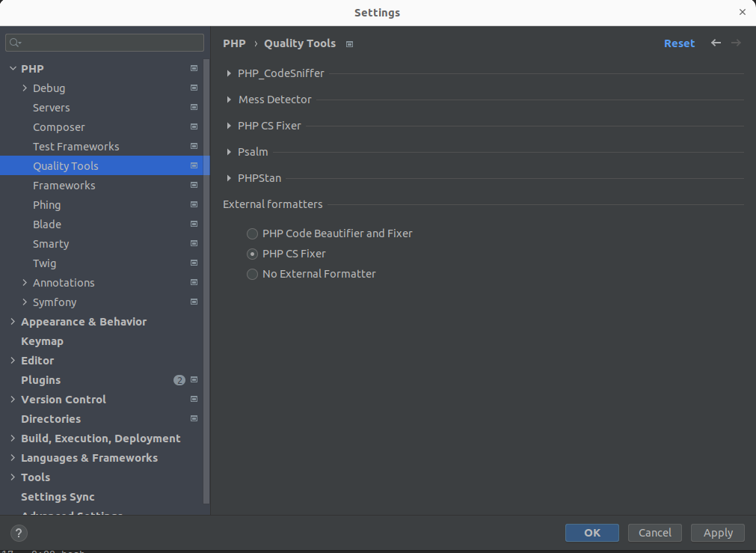
Task: Select PHP CS Fixer external formatter radio
Action: coord(252,254)
